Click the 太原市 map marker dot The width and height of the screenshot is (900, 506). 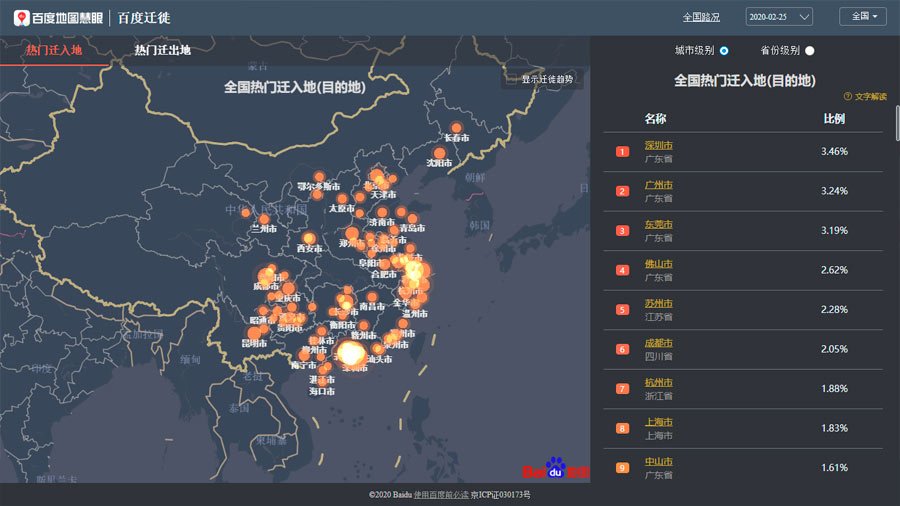(342, 200)
